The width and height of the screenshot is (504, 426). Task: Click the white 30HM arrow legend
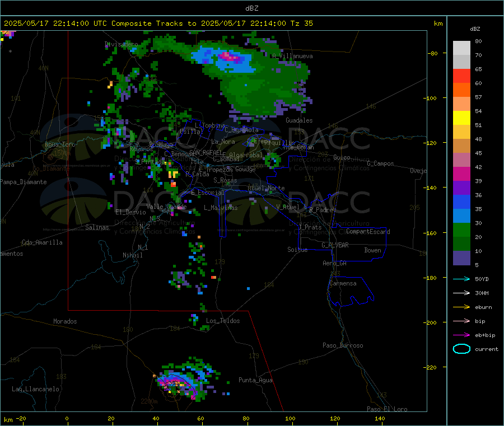pyautogui.click(x=461, y=293)
